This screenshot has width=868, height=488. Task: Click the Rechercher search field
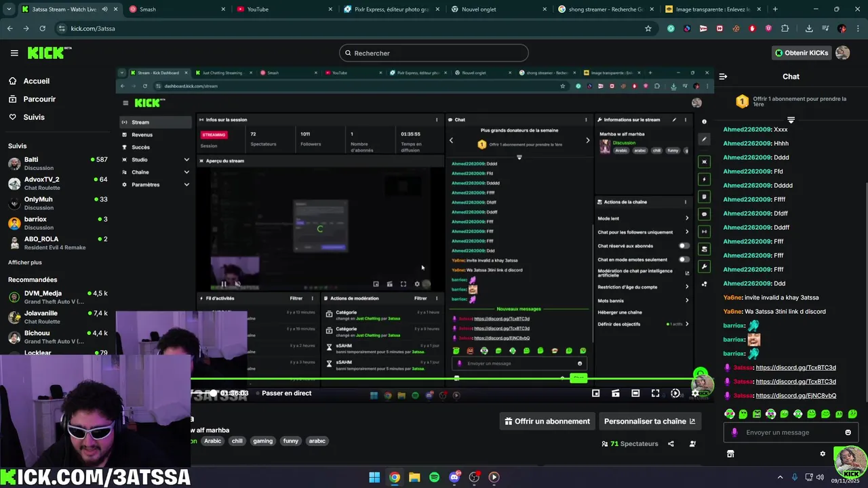tap(434, 53)
